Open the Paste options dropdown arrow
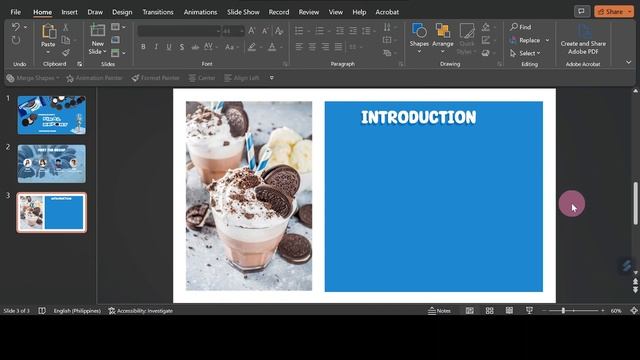 48,53
